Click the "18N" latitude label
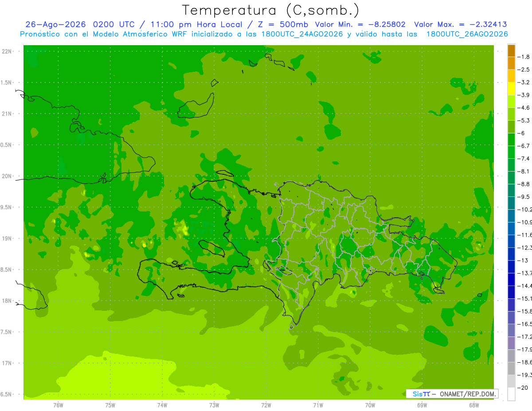Viewport: 532px width, 411px height. tap(8, 301)
